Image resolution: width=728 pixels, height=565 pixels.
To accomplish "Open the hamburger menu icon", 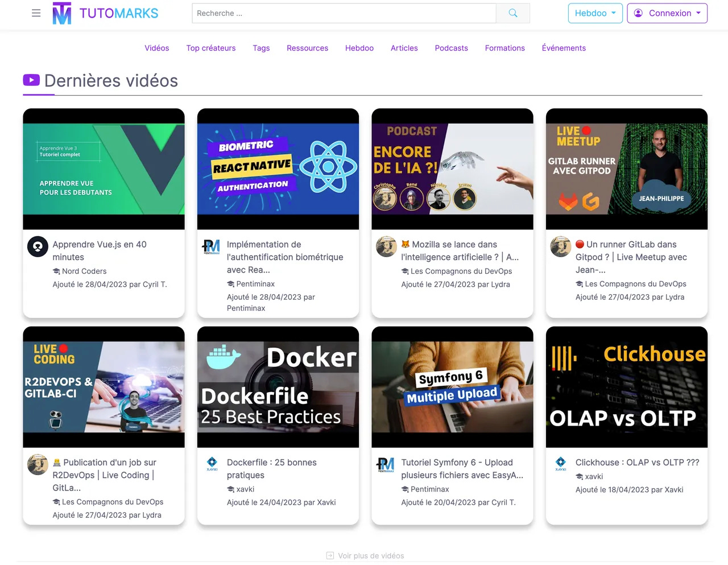I will 36,13.
